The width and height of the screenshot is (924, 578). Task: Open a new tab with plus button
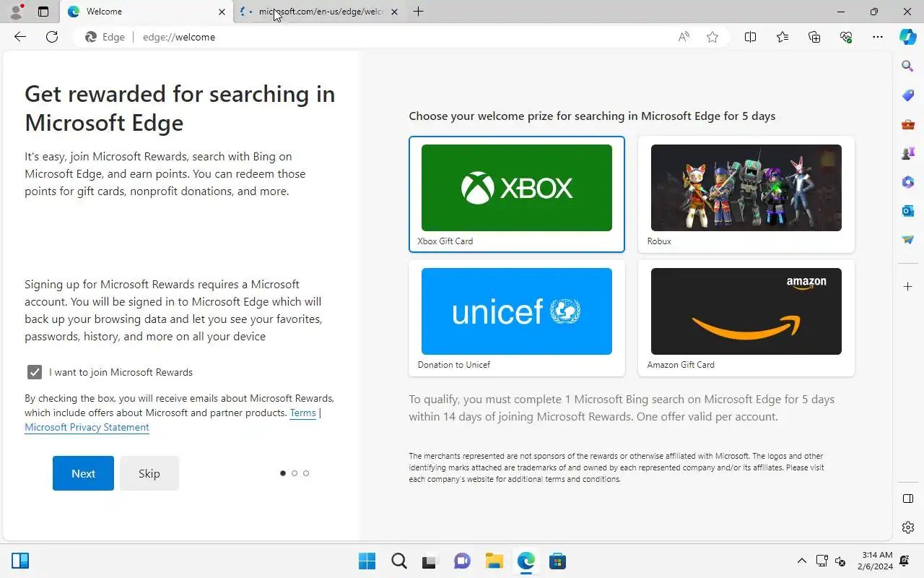[x=418, y=12]
